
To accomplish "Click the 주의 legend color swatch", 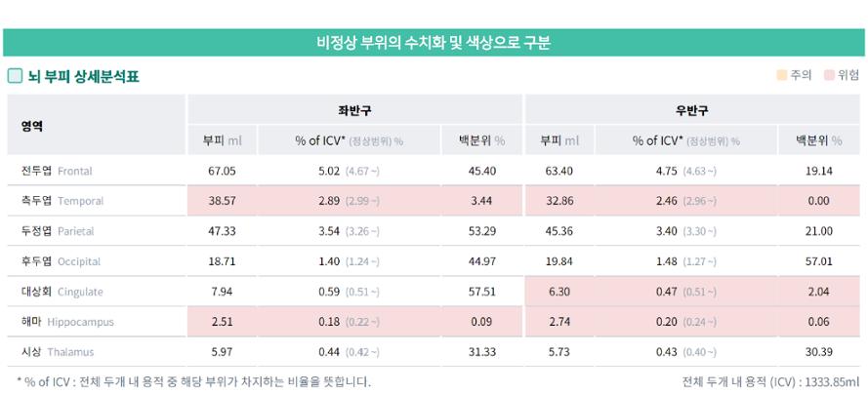I will pos(782,75).
